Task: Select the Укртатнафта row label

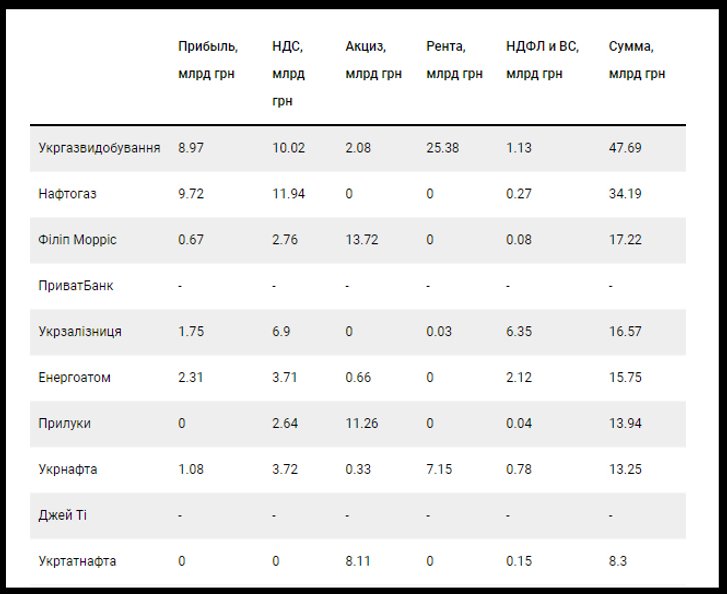Action: pyautogui.click(x=77, y=561)
